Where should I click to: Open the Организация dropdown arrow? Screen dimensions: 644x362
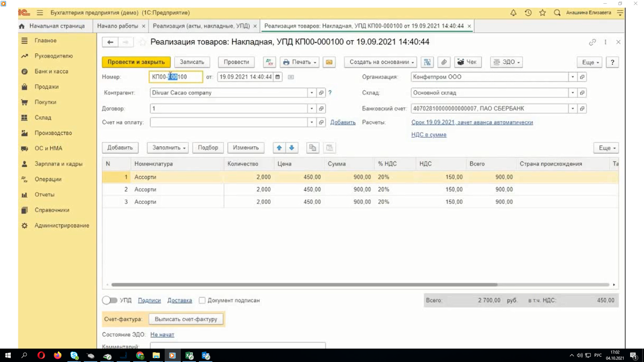point(573,77)
